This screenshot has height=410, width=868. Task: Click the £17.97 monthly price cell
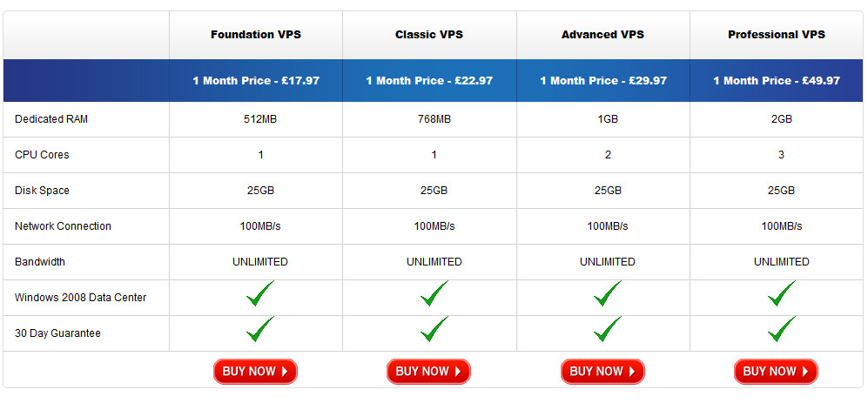(256, 81)
